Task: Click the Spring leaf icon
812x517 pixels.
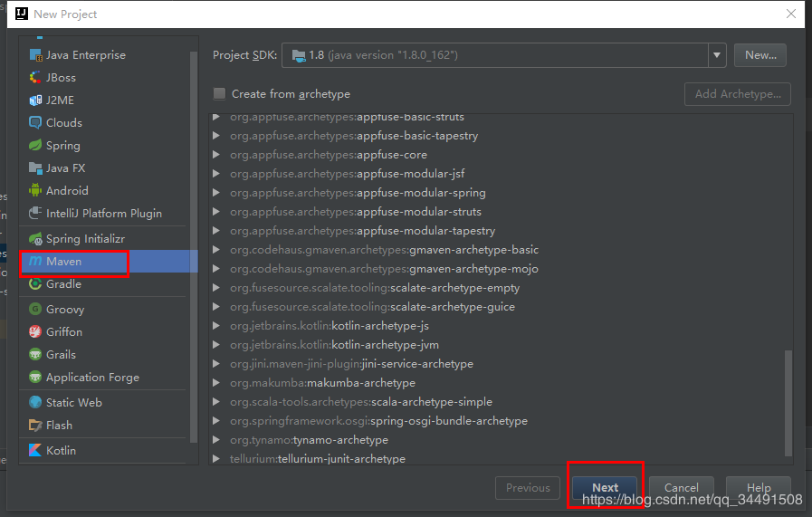Action: (x=35, y=146)
